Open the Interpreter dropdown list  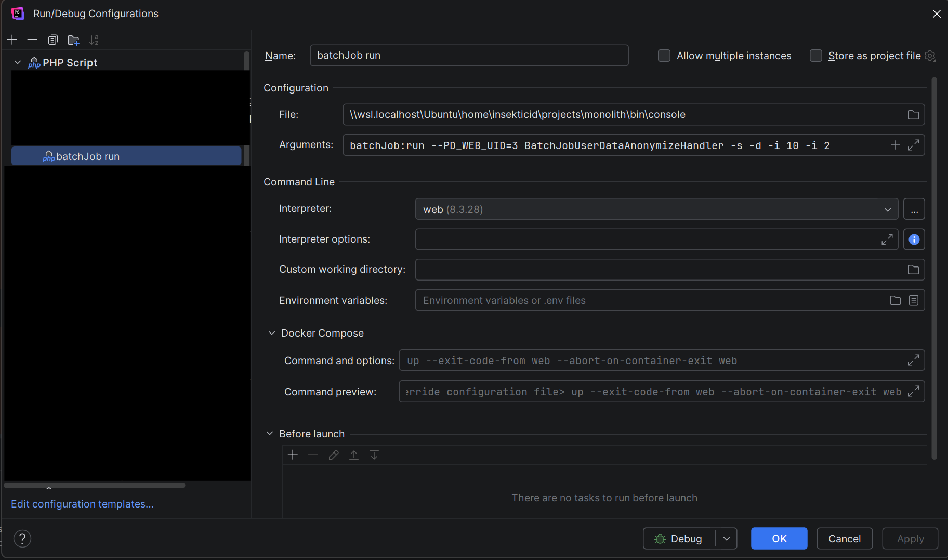887,209
